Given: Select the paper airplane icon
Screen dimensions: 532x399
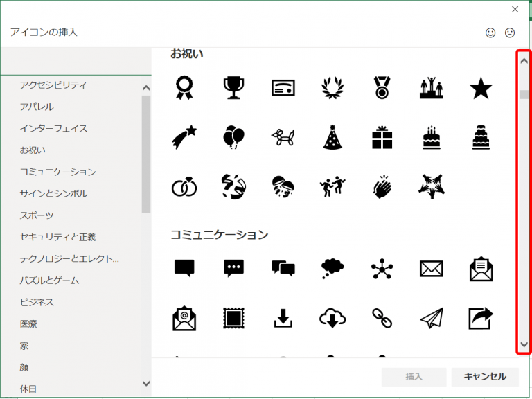Looking at the screenshot, I should [432, 317].
